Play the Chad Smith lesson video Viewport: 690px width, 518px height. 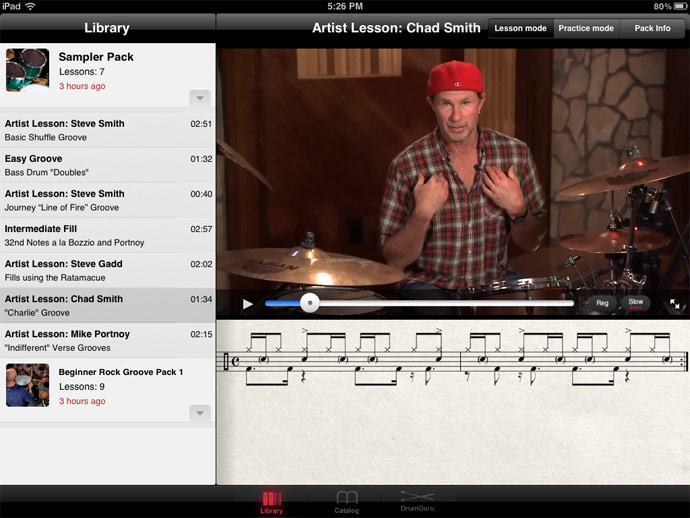click(x=248, y=304)
